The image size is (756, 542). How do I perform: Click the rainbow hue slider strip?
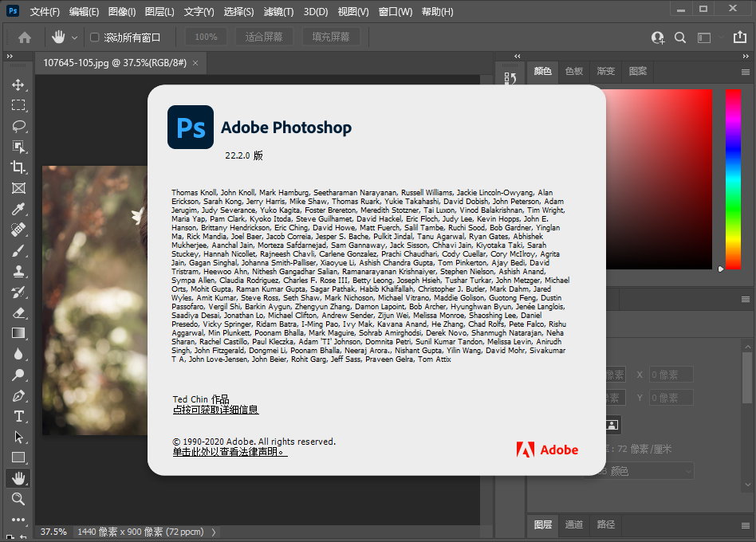coord(733,179)
